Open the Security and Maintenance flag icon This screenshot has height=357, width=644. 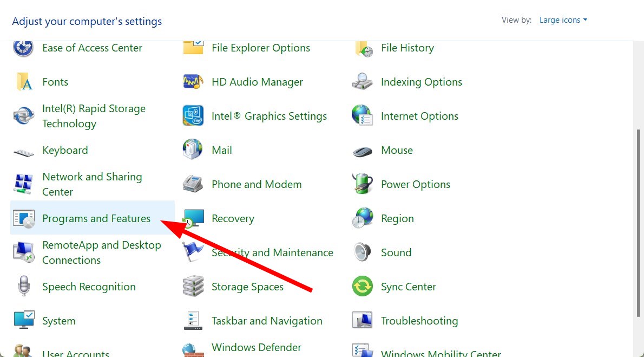pyautogui.click(x=193, y=252)
